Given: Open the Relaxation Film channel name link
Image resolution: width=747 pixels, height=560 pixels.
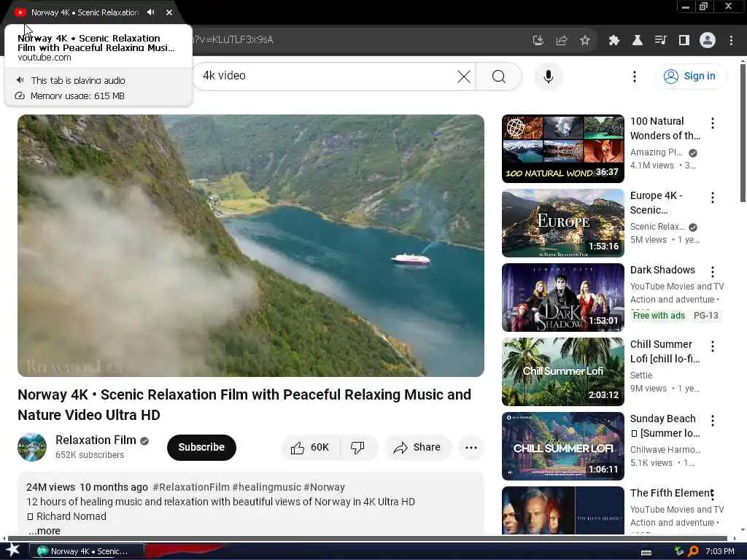Looking at the screenshot, I should point(96,440).
